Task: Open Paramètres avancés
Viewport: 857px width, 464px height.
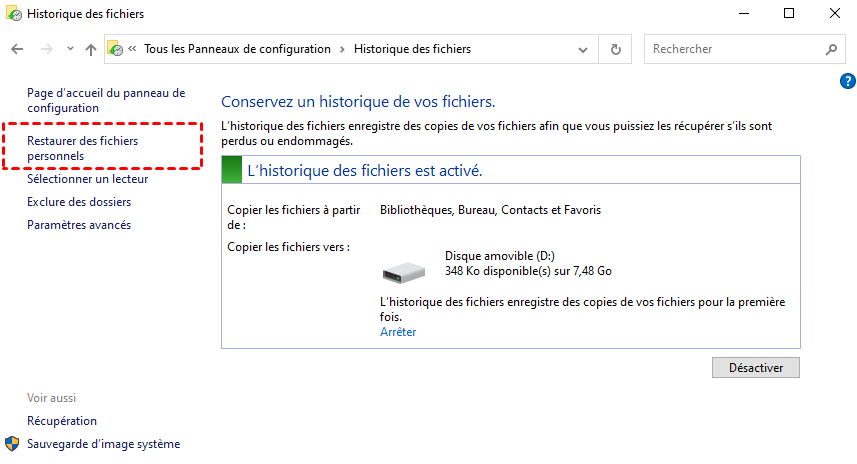Action: (x=79, y=225)
